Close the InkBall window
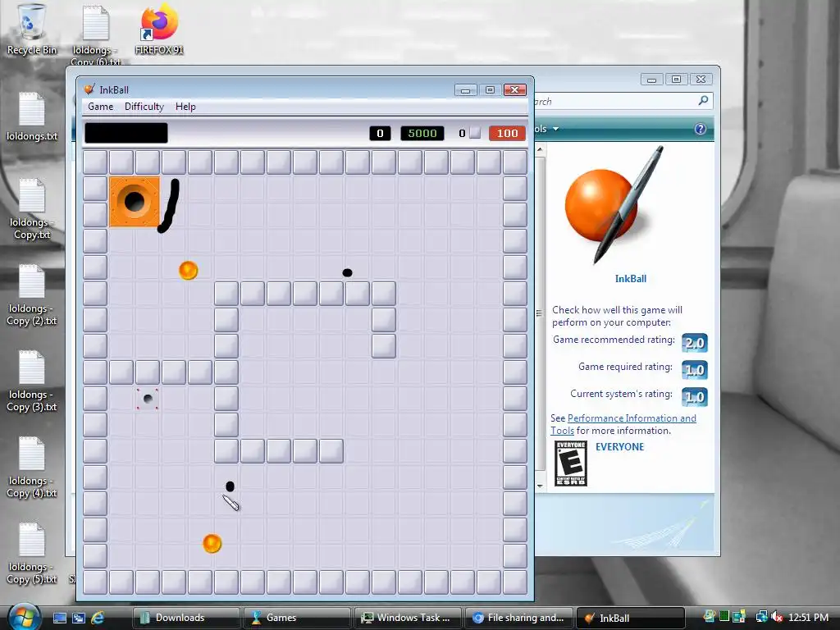This screenshot has height=630, width=840. coord(515,90)
